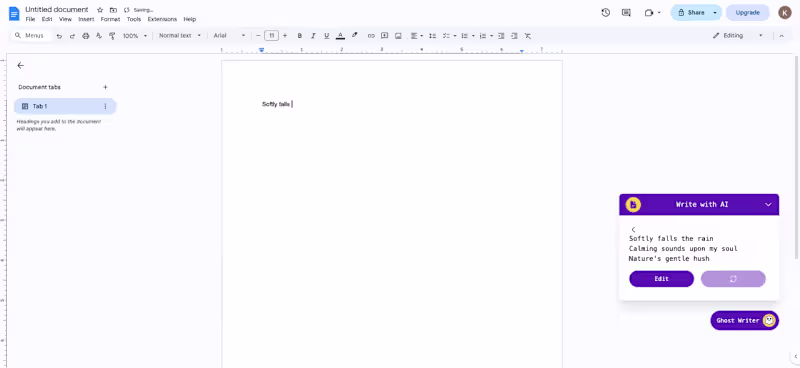This screenshot has height=368, width=800.
Task: Decrease font size with the minus button
Action: pos(258,36)
